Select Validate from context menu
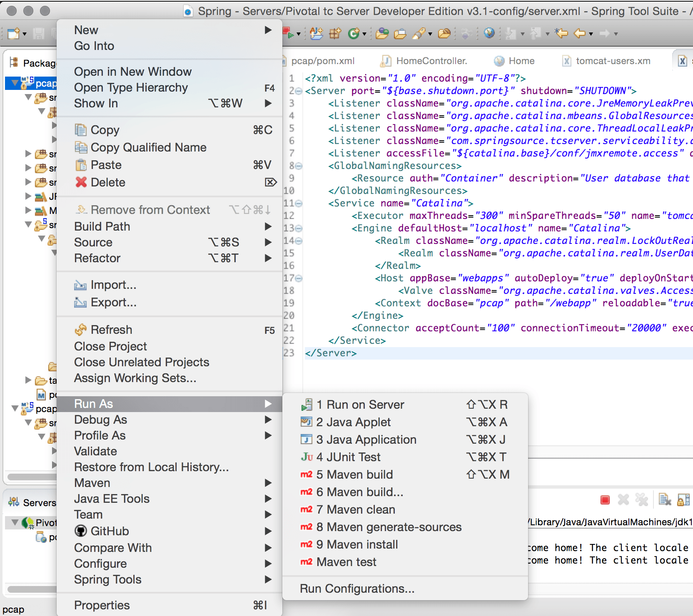The height and width of the screenshot is (616, 693). (170, 451)
